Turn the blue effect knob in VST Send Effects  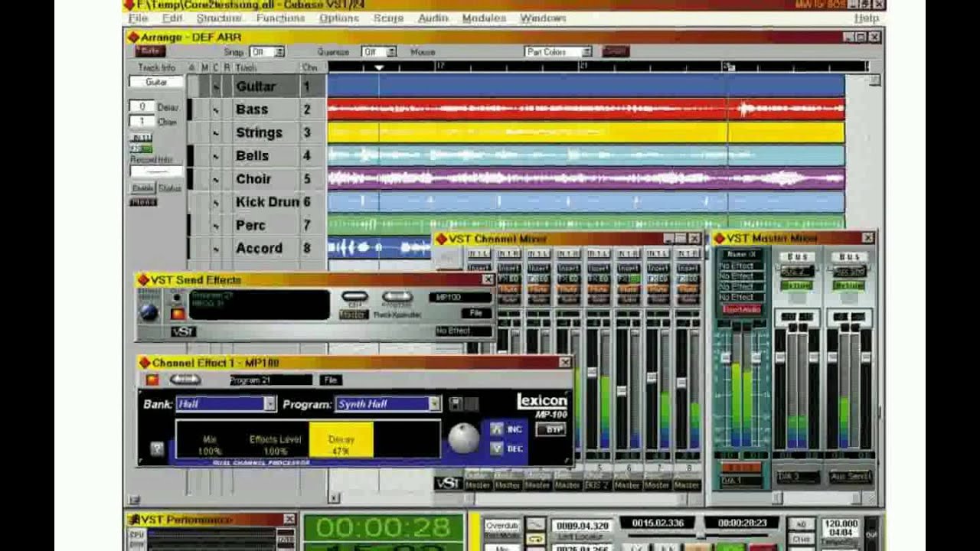pos(149,311)
